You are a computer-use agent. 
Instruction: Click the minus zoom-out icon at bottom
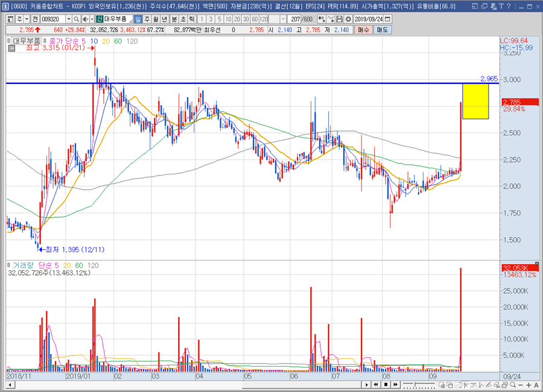tap(521, 385)
